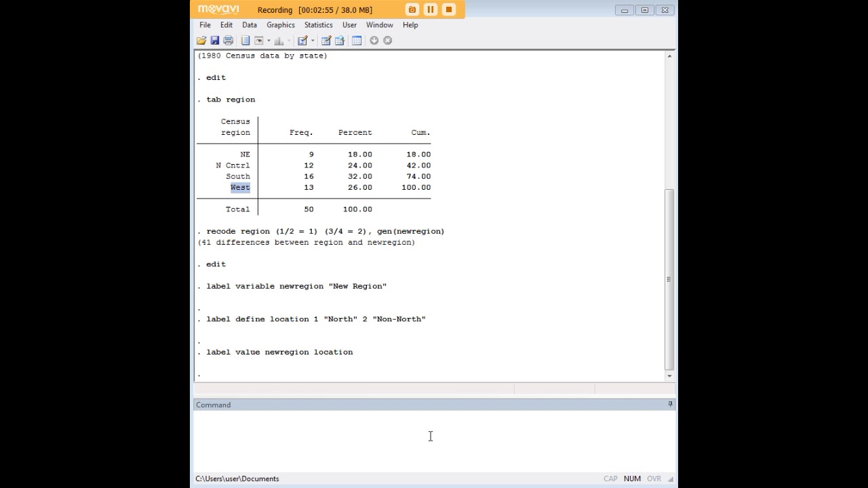
Task: Open the Do-file Editor icon
Action: 302,41
